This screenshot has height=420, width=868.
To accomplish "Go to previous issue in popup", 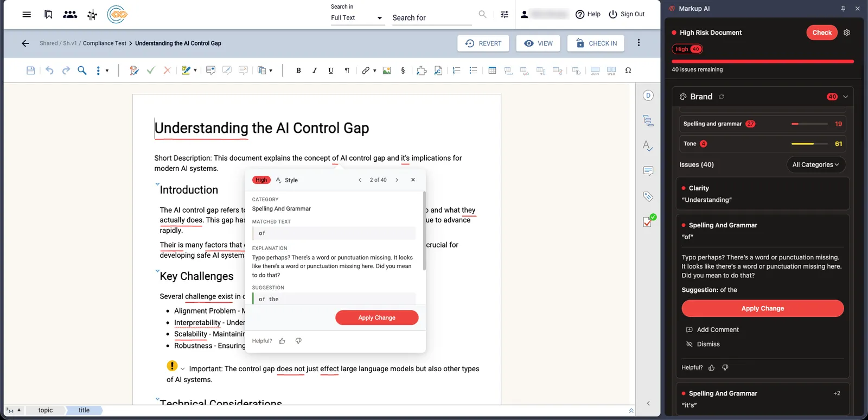I will pyautogui.click(x=360, y=180).
